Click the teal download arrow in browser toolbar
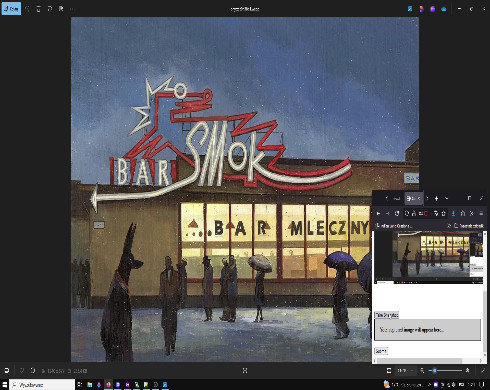 pyautogui.click(x=453, y=213)
